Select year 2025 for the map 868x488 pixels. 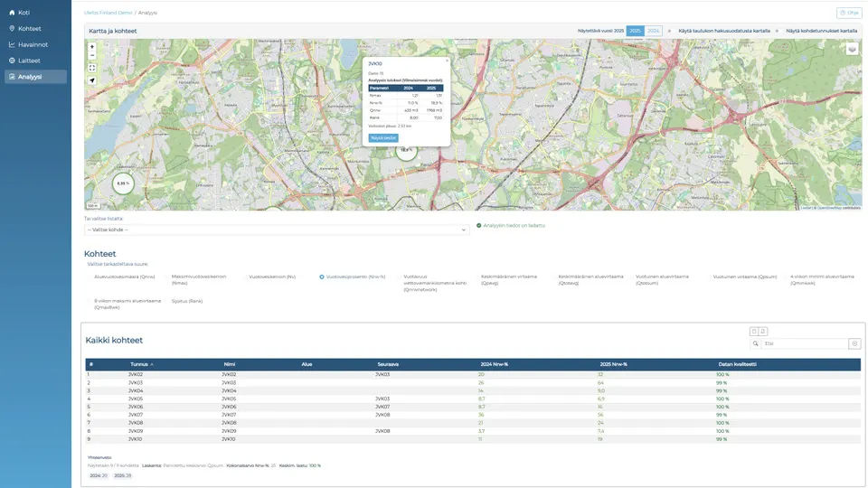click(x=635, y=31)
